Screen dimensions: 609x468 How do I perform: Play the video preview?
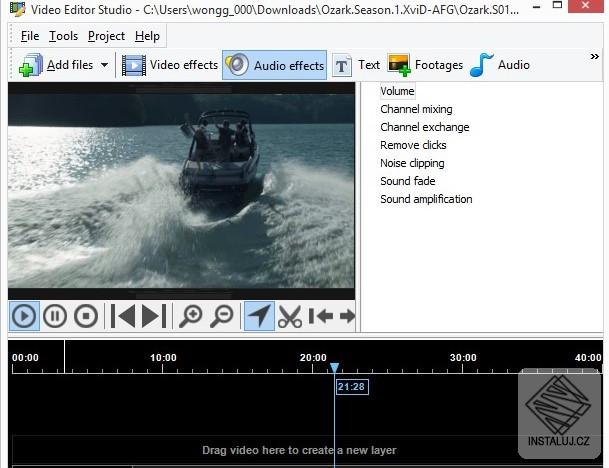coord(24,316)
